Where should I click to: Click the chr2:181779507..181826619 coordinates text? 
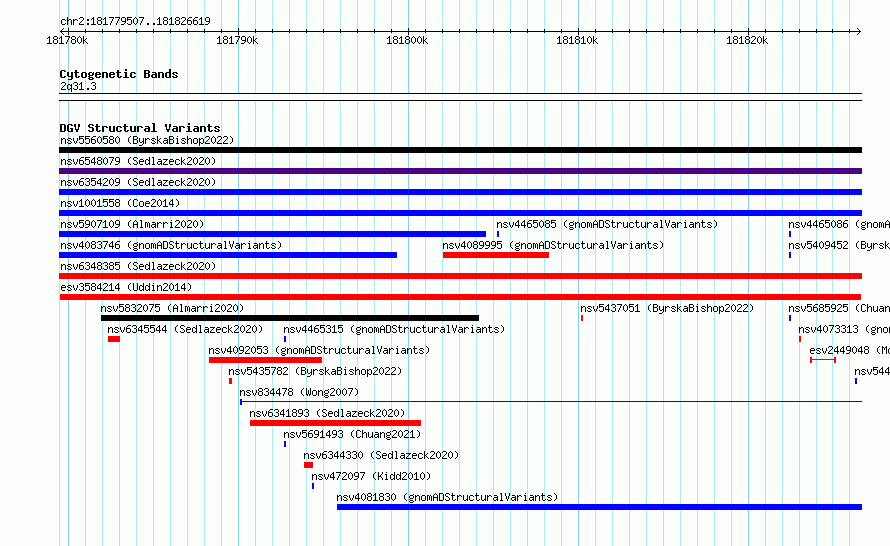[135, 21]
